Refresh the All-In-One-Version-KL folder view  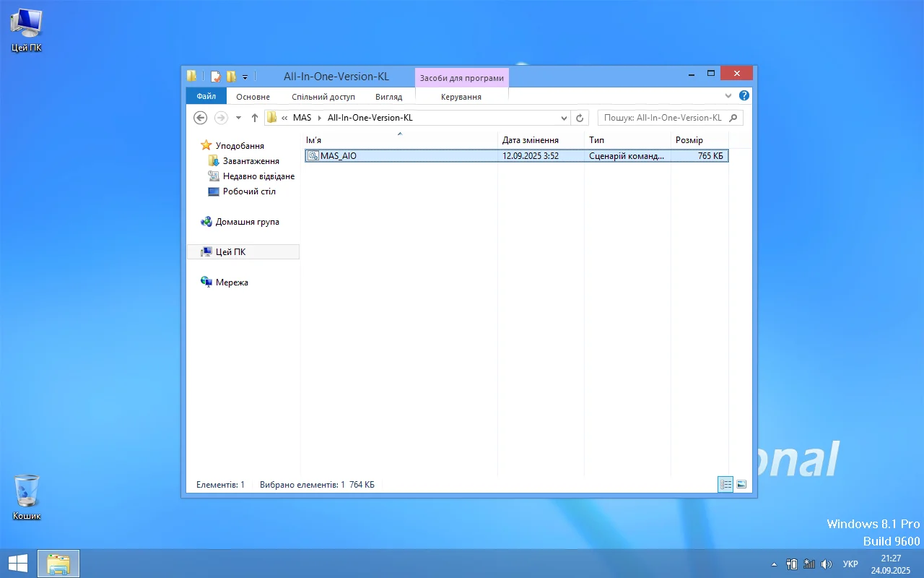pyautogui.click(x=580, y=118)
